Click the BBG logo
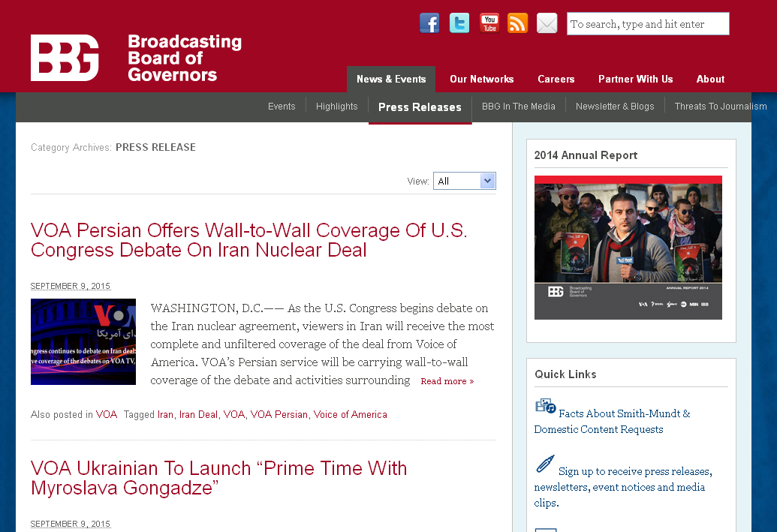Viewport: 777px width, 532px height. 65,58
